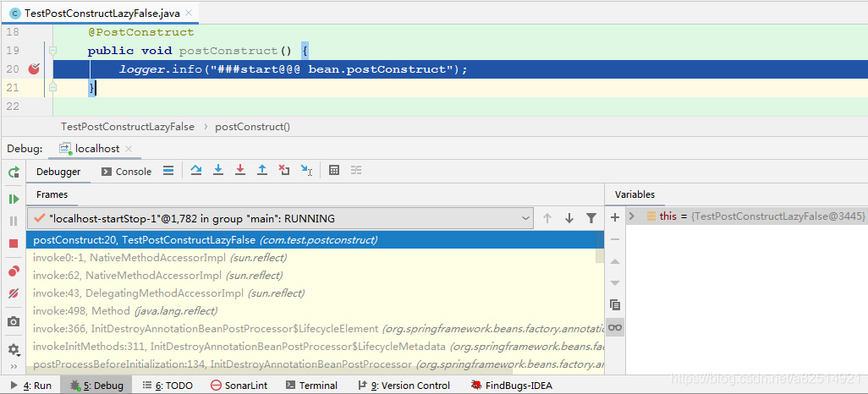Expand the 'this' variable node
The image size is (868, 394).
tap(632, 216)
